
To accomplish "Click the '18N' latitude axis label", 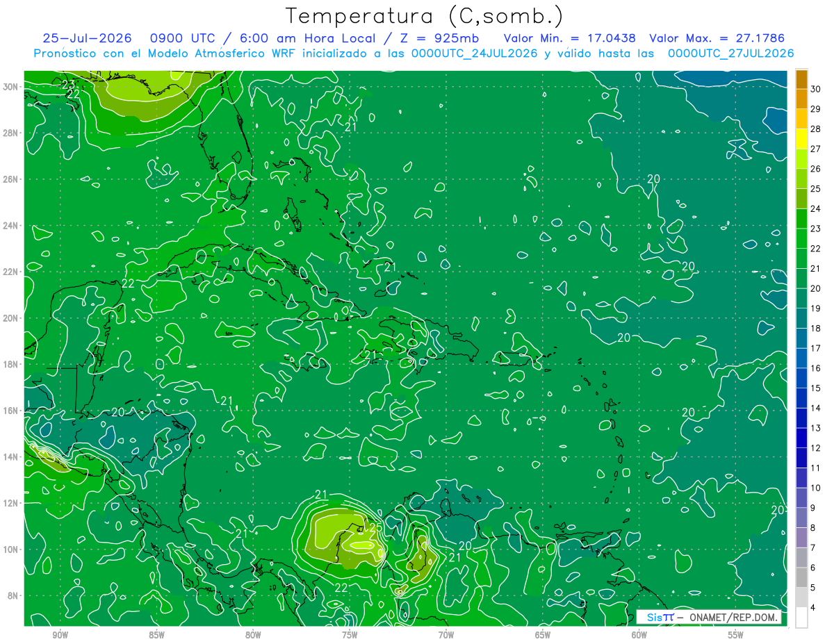I will pos(10,364).
